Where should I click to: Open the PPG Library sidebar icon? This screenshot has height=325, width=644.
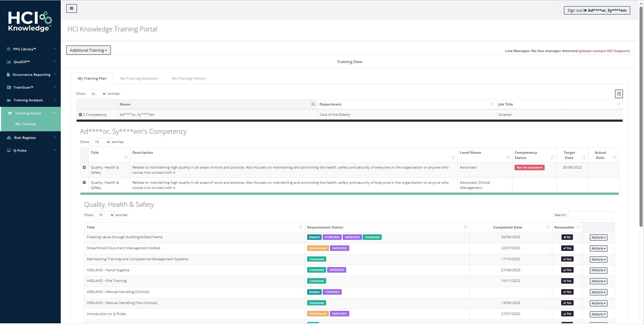[8, 49]
